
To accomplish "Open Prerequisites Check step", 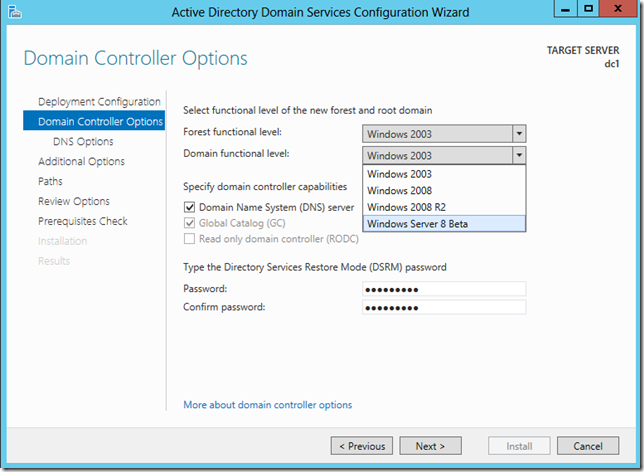I will [x=83, y=221].
